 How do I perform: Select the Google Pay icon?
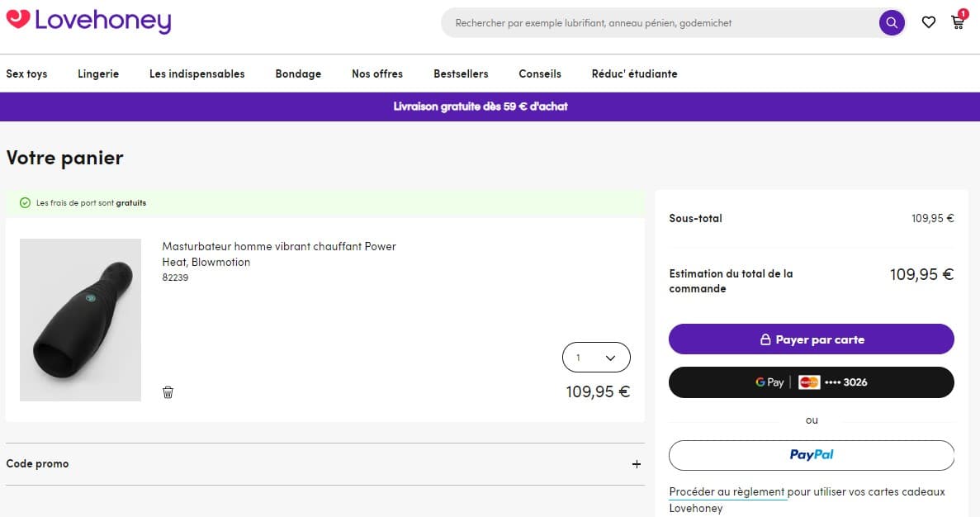click(x=769, y=382)
